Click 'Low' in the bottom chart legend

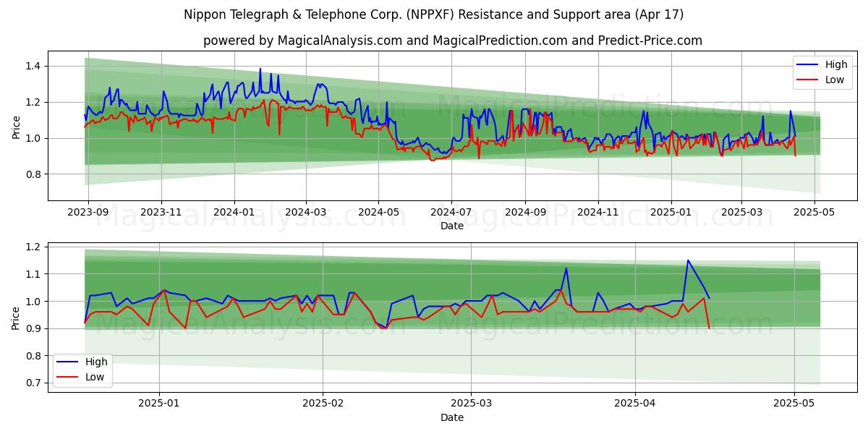click(95, 377)
